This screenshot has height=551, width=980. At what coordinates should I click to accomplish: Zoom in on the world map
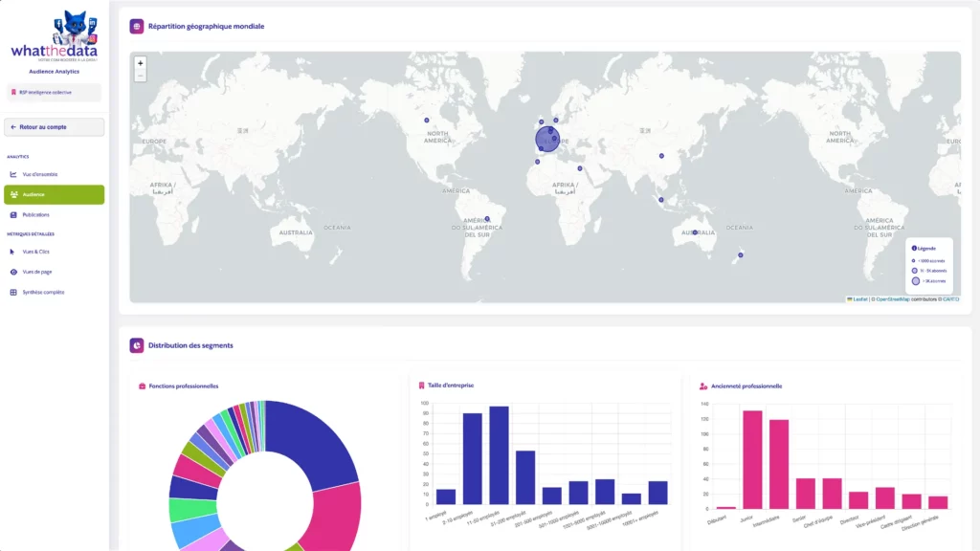coord(141,63)
